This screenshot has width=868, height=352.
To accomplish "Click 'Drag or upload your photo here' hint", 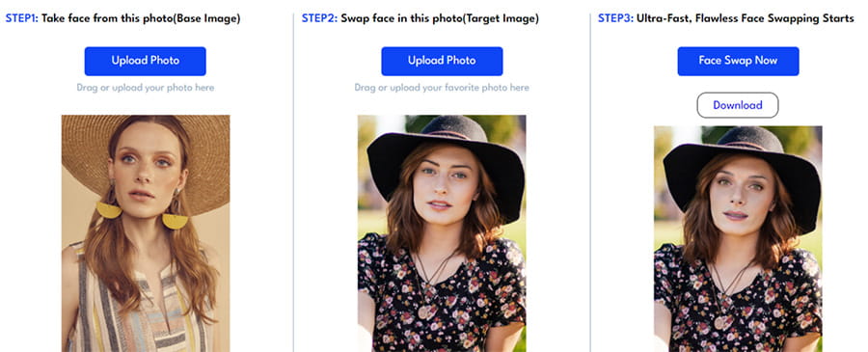I will [x=145, y=88].
